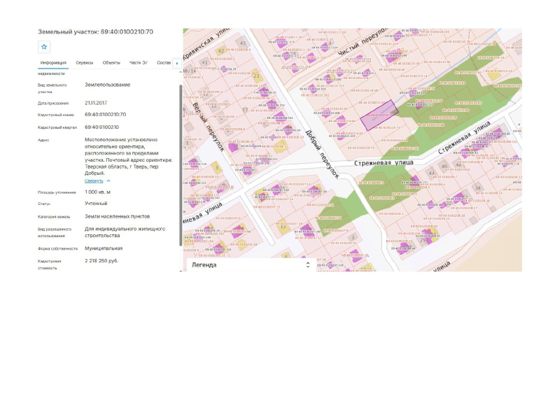Click the date value 21.11.2017
This screenshot has height=396, width=560.
(x=96, y=103)
